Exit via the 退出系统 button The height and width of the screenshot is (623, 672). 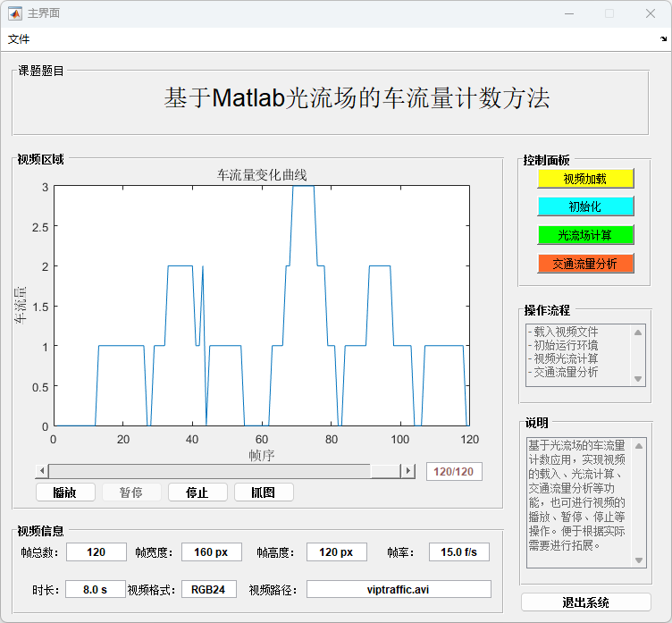585,602
